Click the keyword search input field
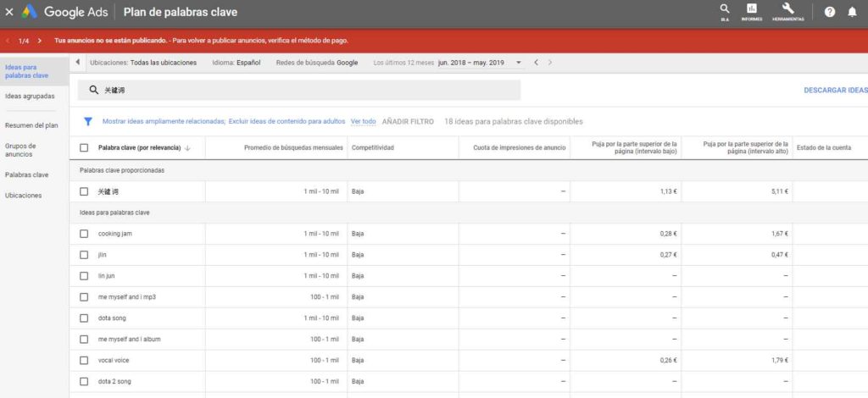 coord(299,90)
